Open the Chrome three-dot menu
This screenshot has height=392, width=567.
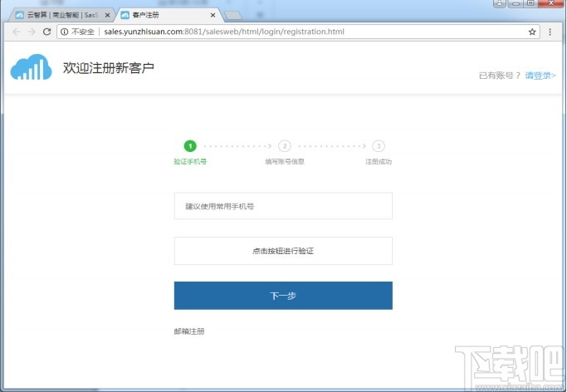tap(550, 32)
